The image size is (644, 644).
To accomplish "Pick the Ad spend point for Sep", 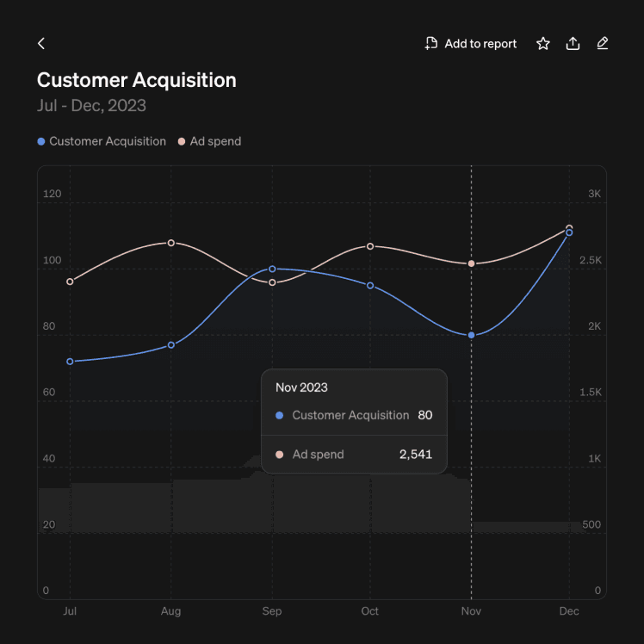I will pos(272,282).
